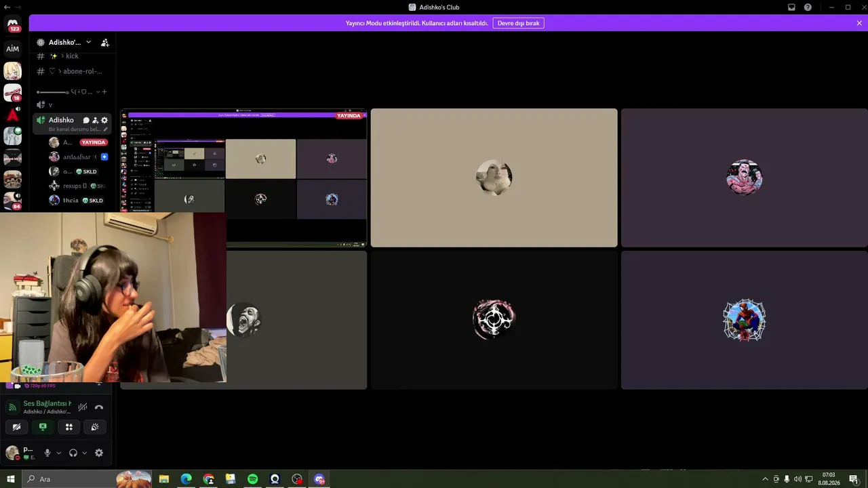Open File Explorer from the taskbar
The height and width of the screenshot is (488, 868).
(163, 479)
